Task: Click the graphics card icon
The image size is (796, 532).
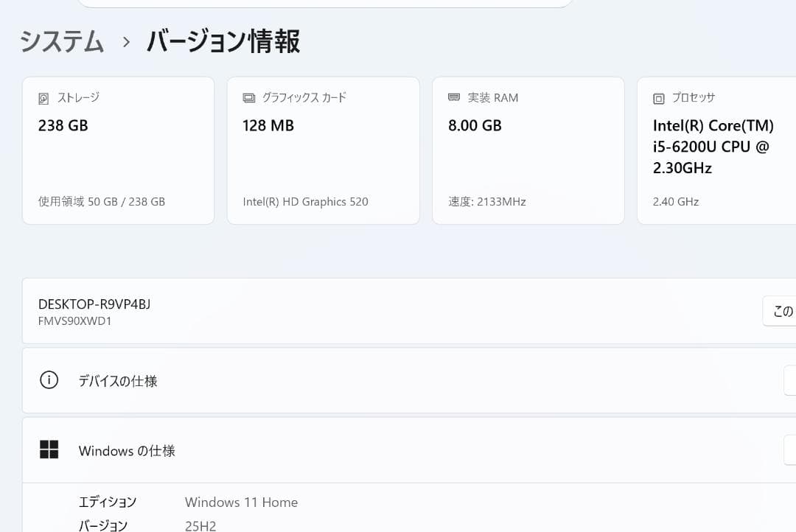Action: (x=249, y=98)
